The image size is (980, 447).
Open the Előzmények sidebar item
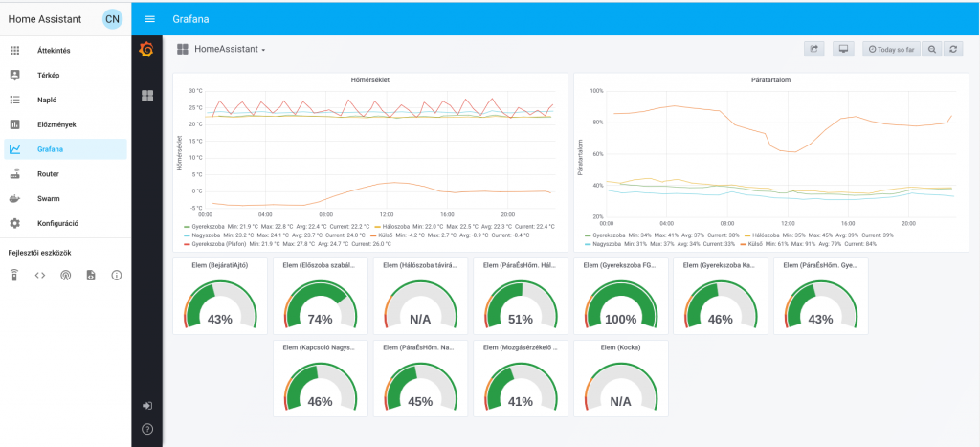66,124
